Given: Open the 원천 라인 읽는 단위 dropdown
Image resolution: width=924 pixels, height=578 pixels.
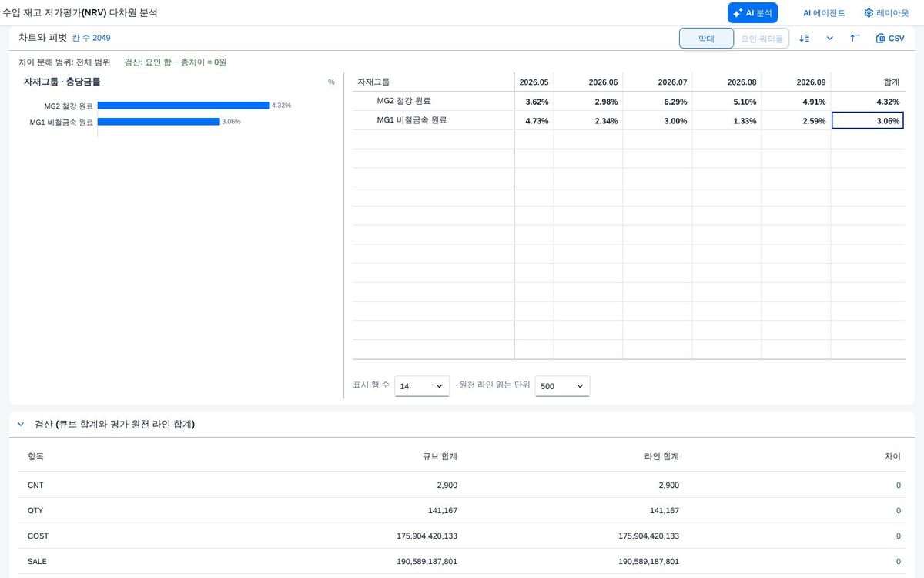Looking at the screenshot, I should click(562, 386).
